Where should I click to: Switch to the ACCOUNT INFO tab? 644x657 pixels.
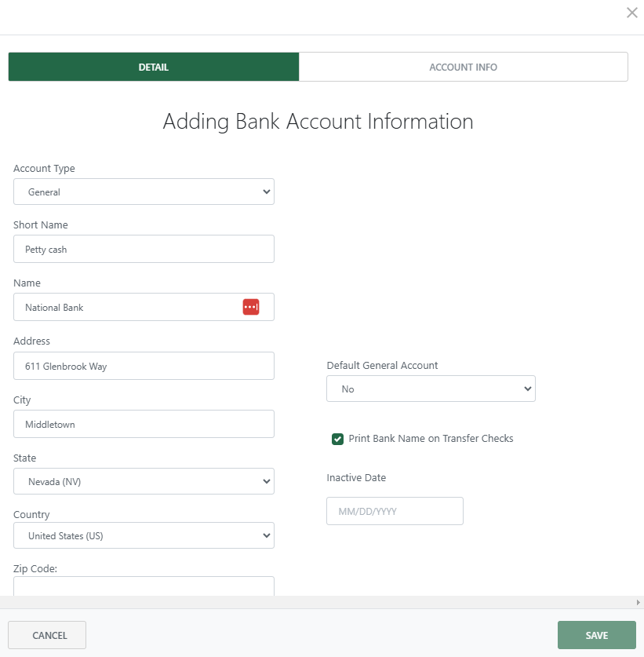[463, 67]
